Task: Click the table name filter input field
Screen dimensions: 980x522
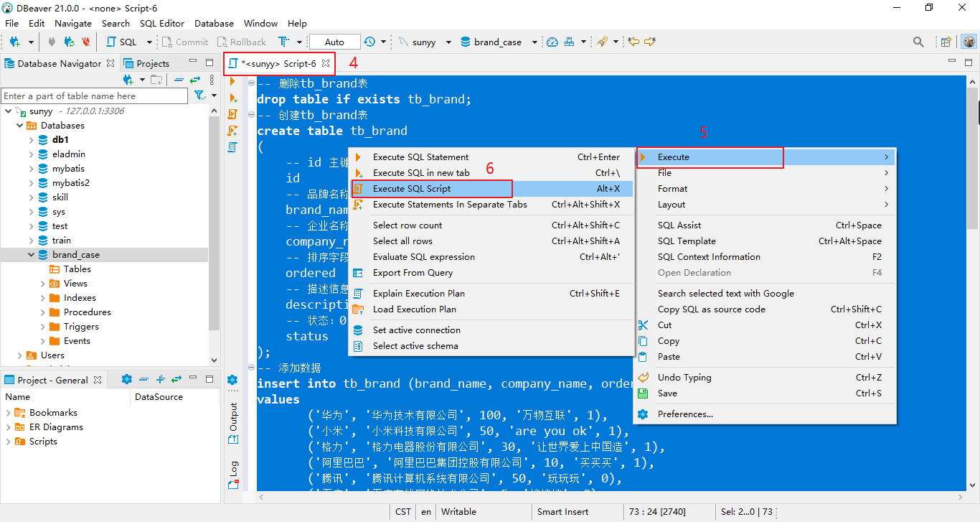Action: [x=94, y=95]
